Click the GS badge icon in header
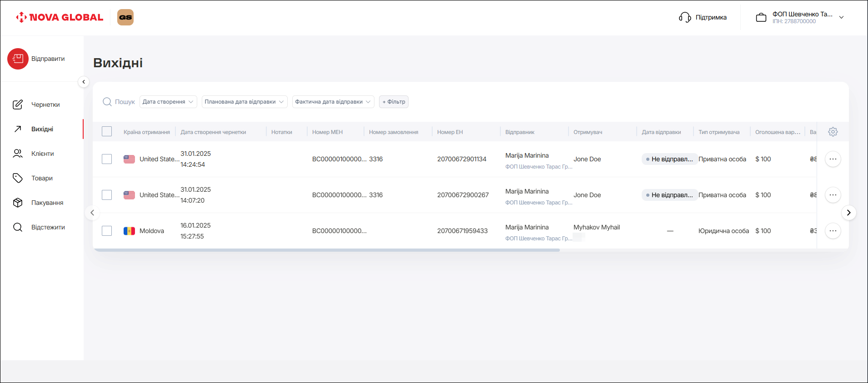 (x=125, y=17)
